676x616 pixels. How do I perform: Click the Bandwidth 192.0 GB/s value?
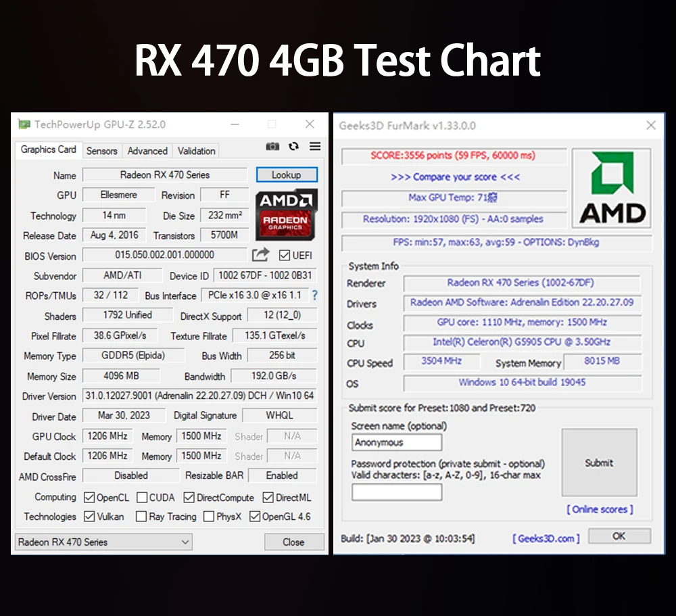pos(274,376)
